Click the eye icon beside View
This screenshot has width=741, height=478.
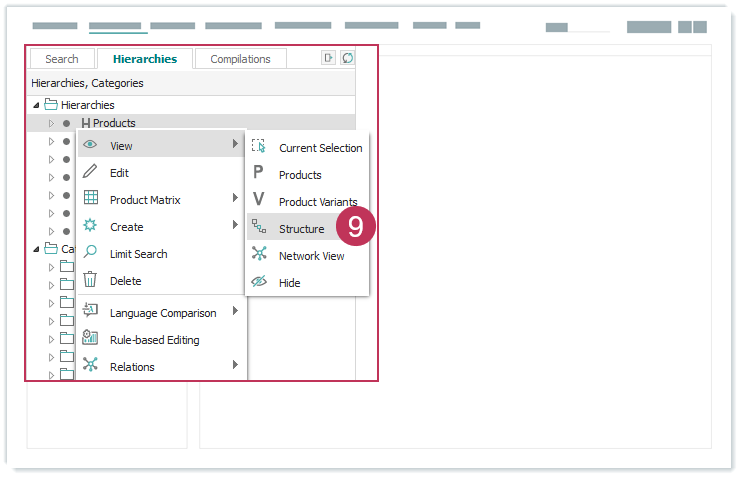click(x=90, y=145)
